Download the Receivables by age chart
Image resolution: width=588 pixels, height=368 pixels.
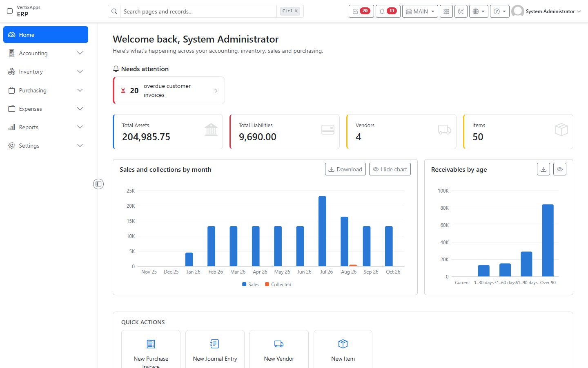[543, 169]
